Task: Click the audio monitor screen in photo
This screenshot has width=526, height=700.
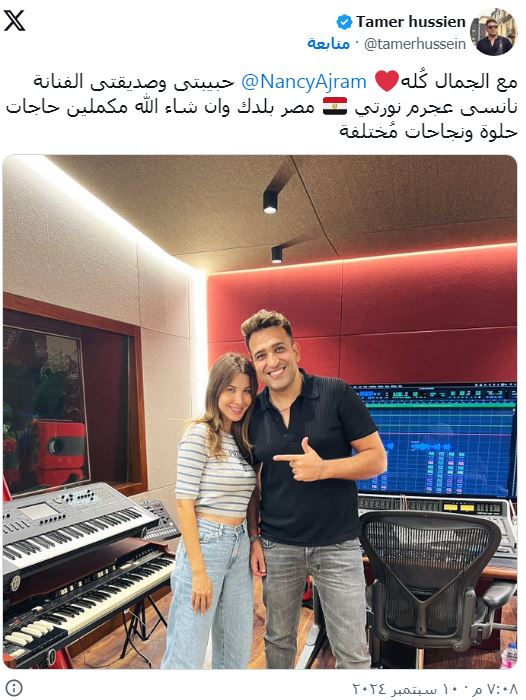Action: pyautogui.click(x=436, y=440)
